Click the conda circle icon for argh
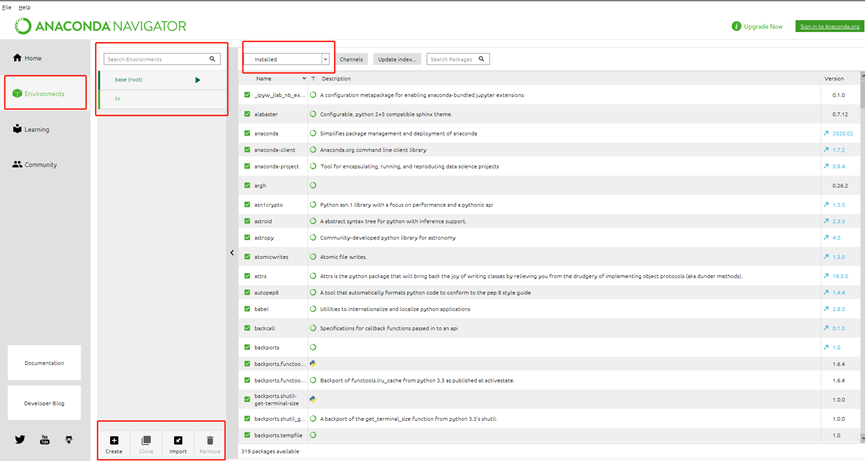 313,185
